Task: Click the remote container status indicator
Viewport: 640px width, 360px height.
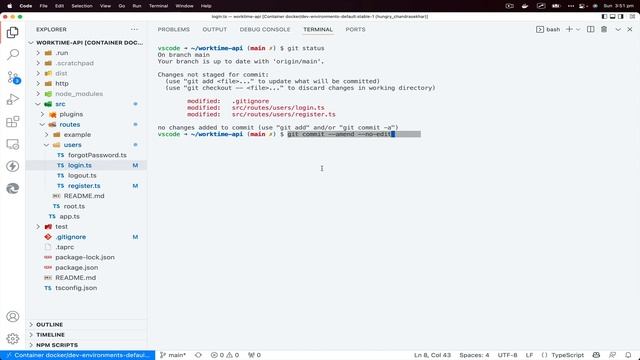Action: (78, 355)
